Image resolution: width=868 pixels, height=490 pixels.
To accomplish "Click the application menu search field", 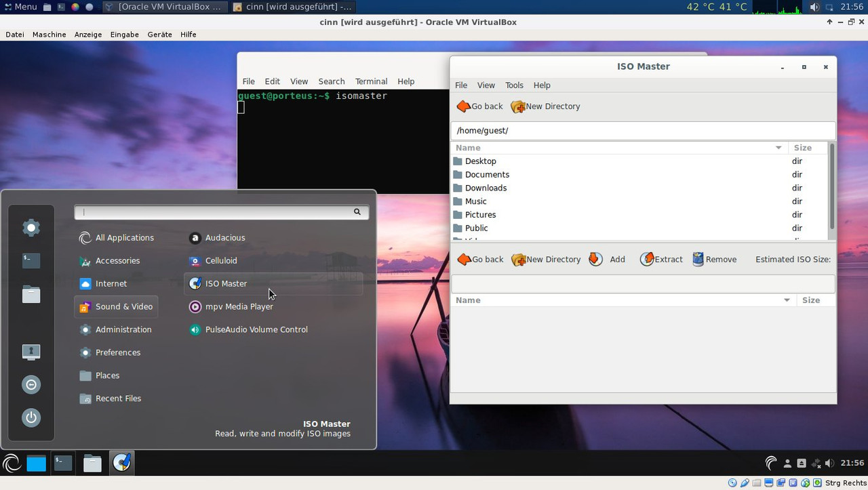I will tap(222, 212).
